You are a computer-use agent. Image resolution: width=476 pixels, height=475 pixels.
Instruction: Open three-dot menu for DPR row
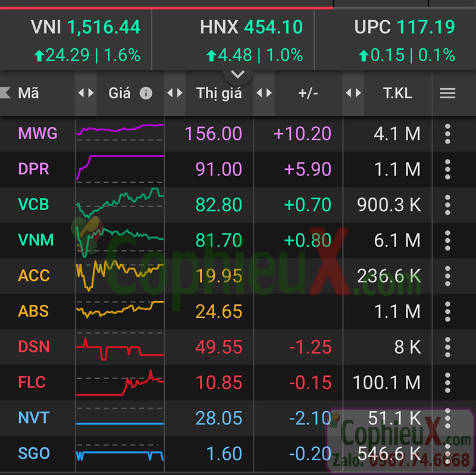(447, 169)
